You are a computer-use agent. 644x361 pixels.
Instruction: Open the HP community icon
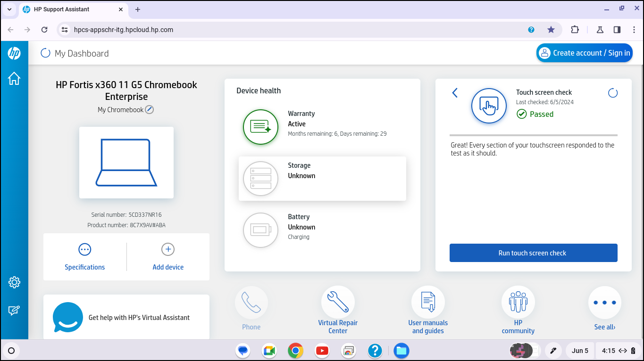click(x=518, y=302)
